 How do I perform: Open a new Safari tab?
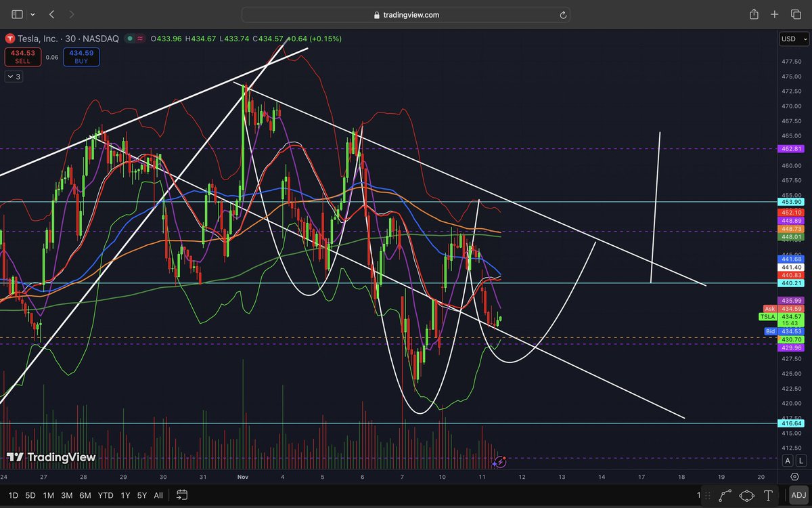pos(775,14)
